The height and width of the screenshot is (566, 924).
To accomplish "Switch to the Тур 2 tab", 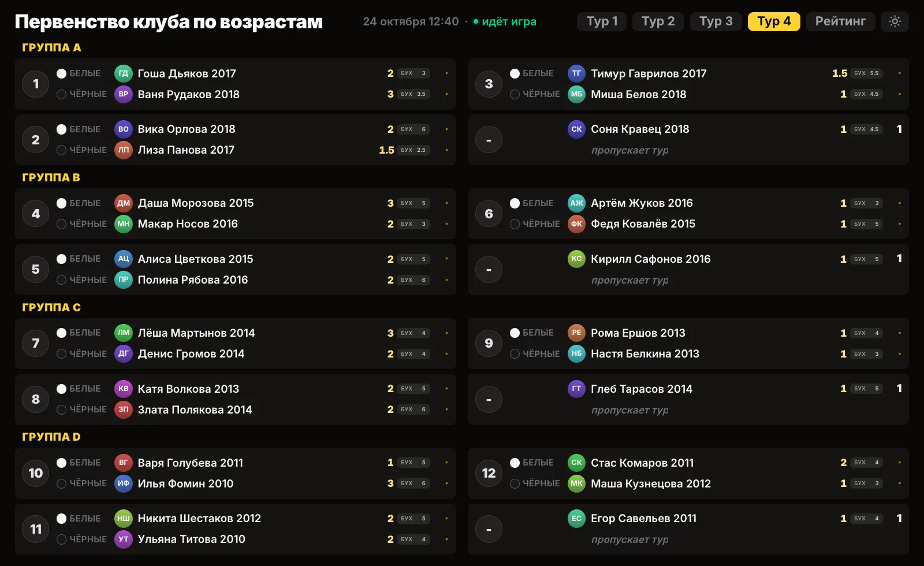I will 658,21.
